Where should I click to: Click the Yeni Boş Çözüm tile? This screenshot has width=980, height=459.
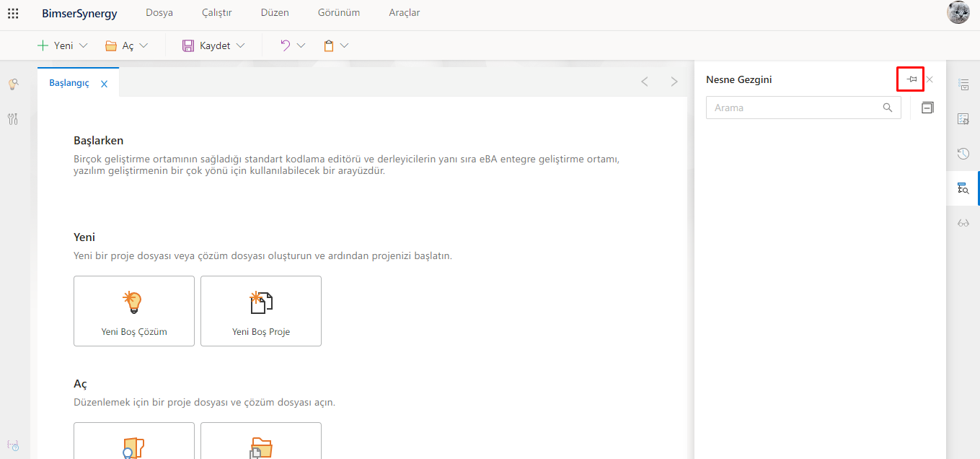134,311
